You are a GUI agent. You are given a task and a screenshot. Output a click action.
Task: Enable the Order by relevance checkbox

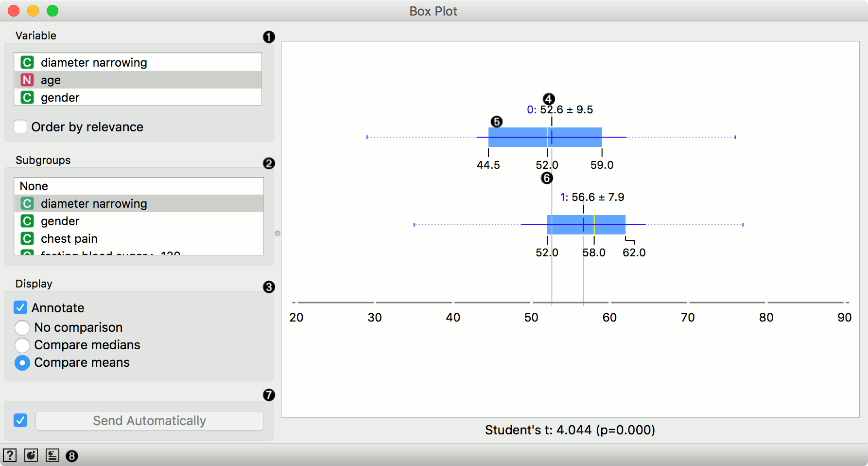[21, 127]
